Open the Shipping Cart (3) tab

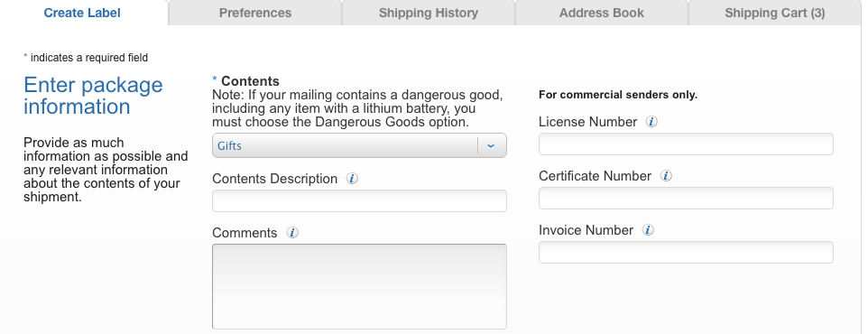tap(775, 13)
